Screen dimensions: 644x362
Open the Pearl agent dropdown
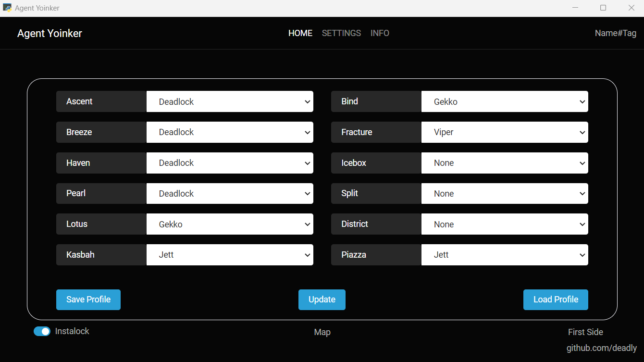[230, 193]
